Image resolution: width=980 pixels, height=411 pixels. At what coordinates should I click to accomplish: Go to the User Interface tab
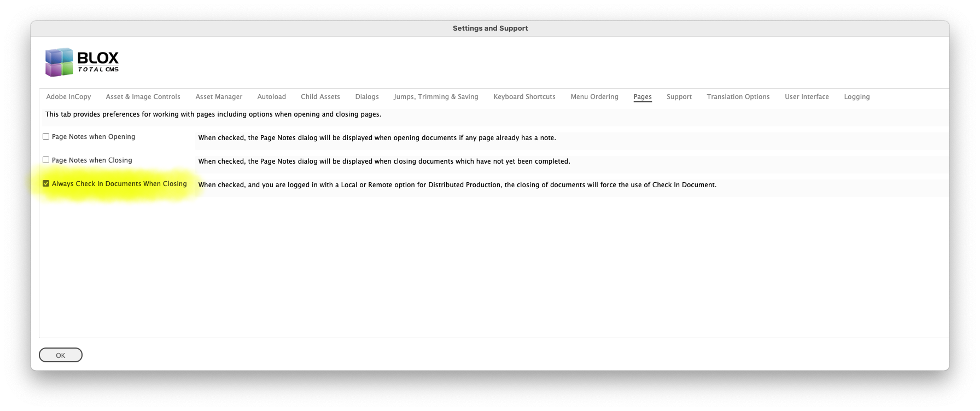(807, 97)
